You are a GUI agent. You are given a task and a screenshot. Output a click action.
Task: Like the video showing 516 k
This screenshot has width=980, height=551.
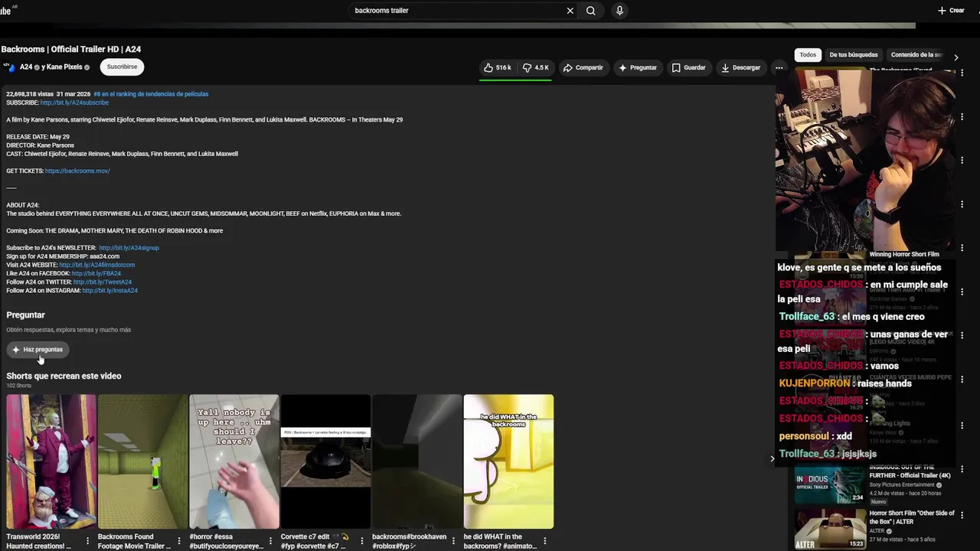pos(497,67)
